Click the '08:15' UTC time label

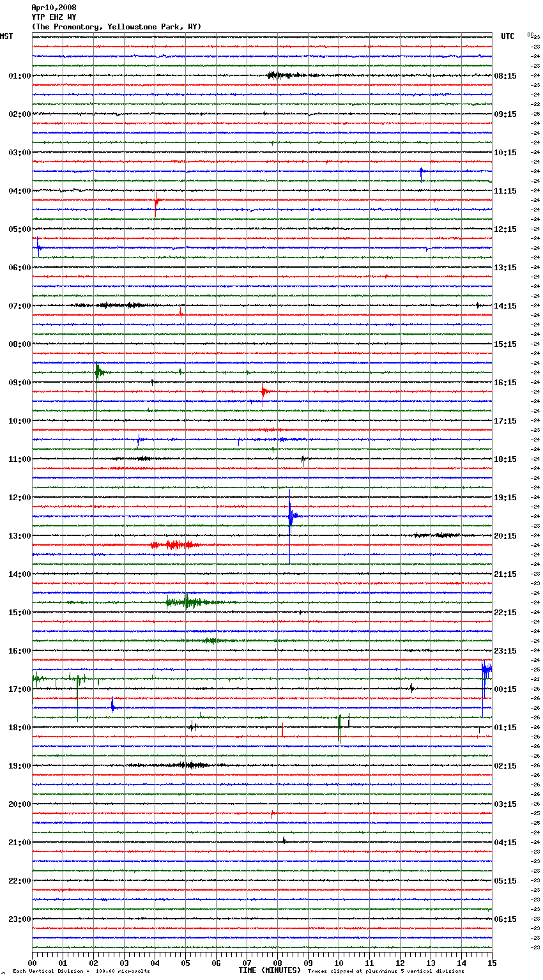505,76
